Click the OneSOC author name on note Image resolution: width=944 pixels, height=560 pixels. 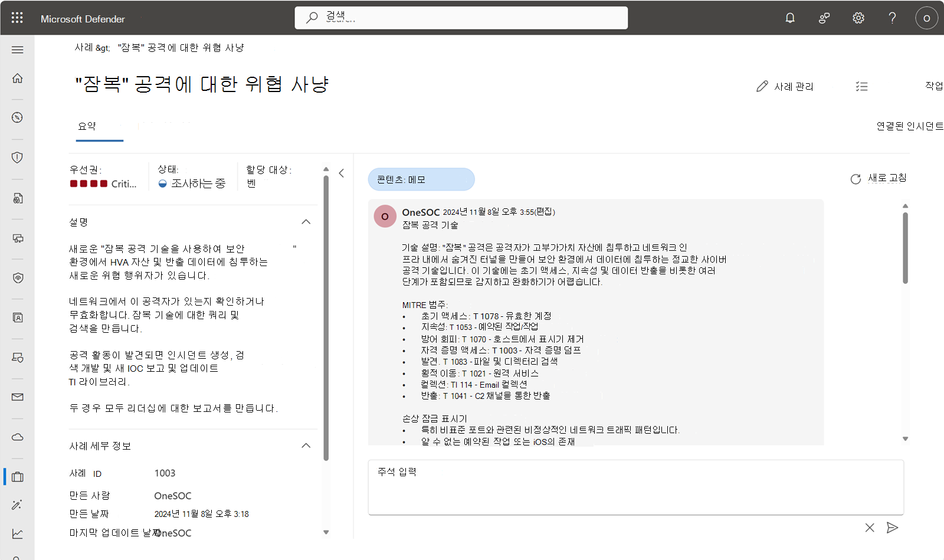pos(421,212)
